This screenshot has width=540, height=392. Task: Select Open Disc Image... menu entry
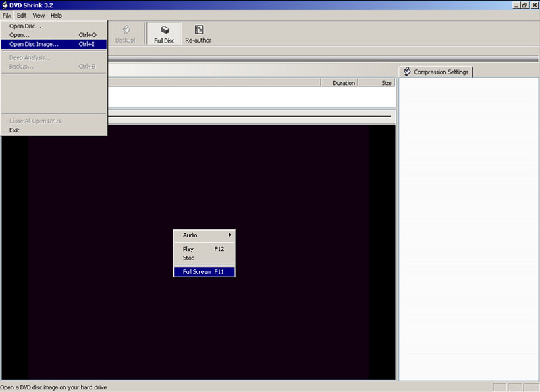click(54, 44)
